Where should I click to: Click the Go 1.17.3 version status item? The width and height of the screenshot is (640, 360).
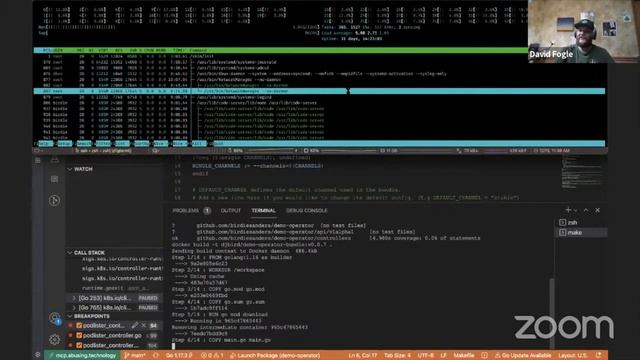179,356
